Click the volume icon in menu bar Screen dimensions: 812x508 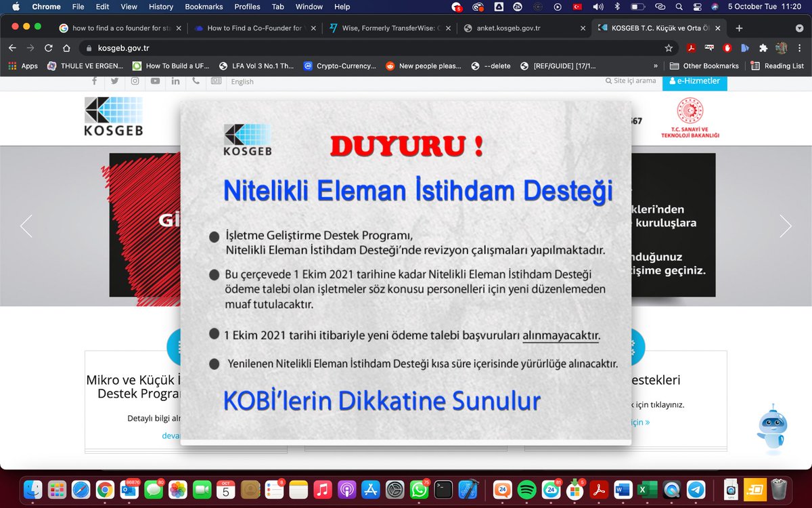click(x=598, y=7)
